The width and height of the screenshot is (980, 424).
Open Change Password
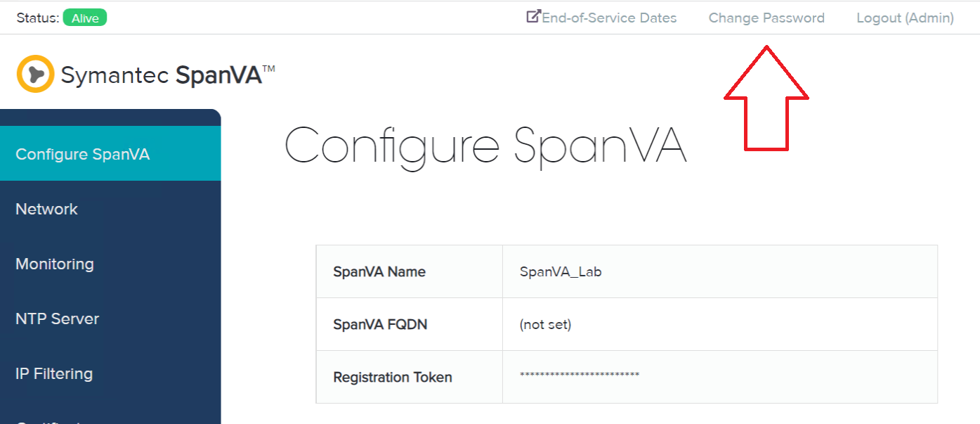pos(766,18)
